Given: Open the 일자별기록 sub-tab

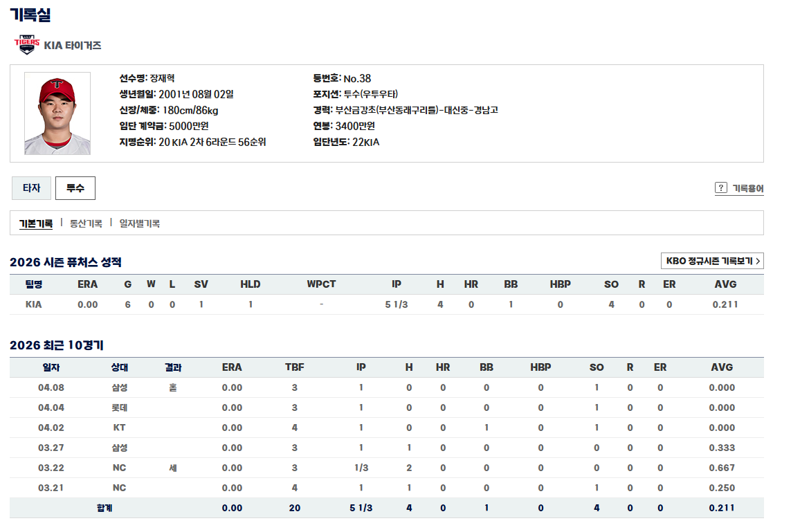Looking at the screenshot, I should 139,223.
